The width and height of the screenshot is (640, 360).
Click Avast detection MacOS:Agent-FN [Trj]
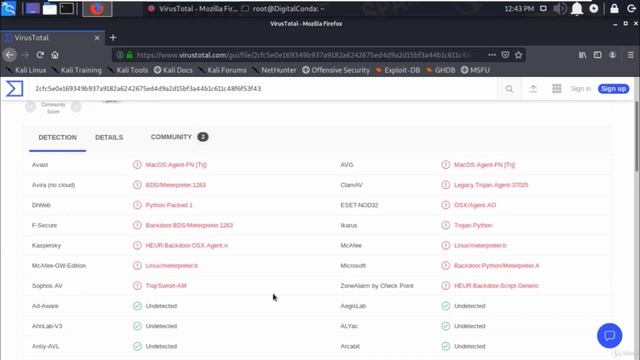click(176, 165)
